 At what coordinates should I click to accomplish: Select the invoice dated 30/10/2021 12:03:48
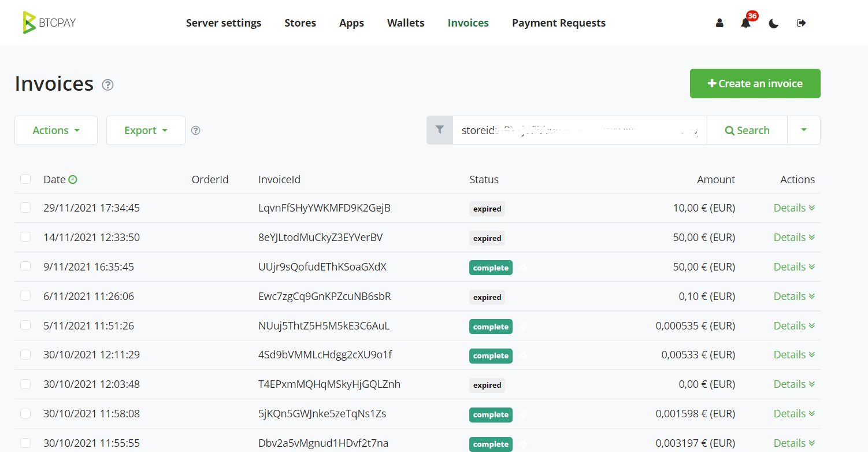pyautogui.click(x=25, y=384)
